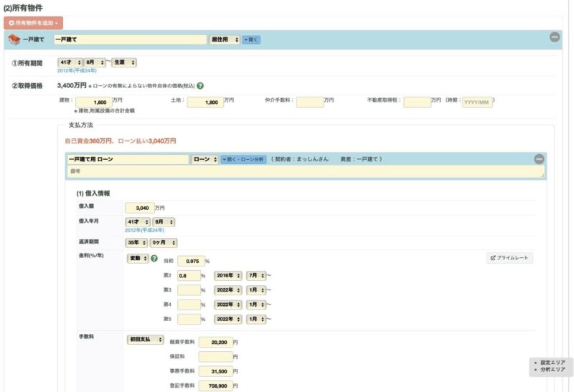574x392 pixels.
Task: Open the ローン type dropdown
Action: (204, 159)
